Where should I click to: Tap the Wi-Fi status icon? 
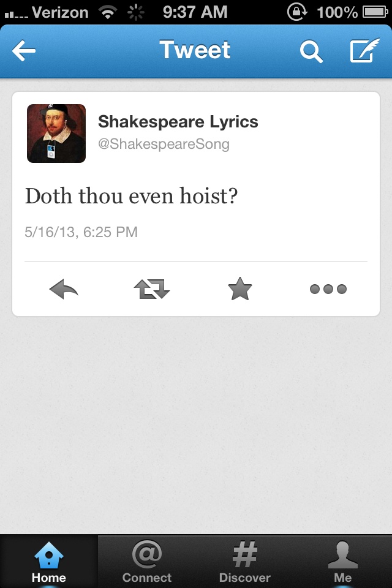pyautogui.click(x=108, y=12)
